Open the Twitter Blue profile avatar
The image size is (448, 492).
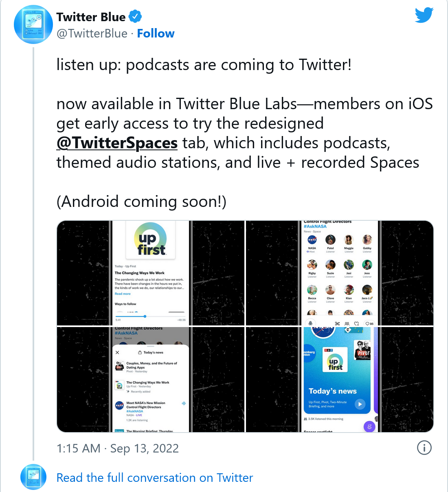(33, 24)
